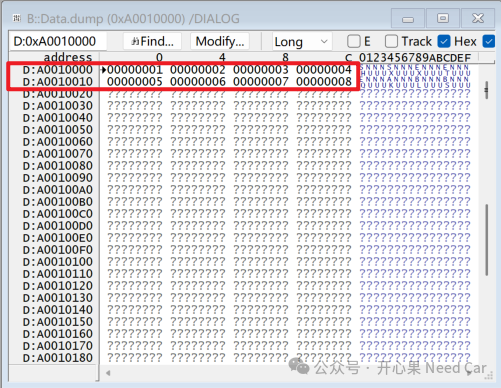Click the D:0xA0010000 address input field

click(58, 41)
